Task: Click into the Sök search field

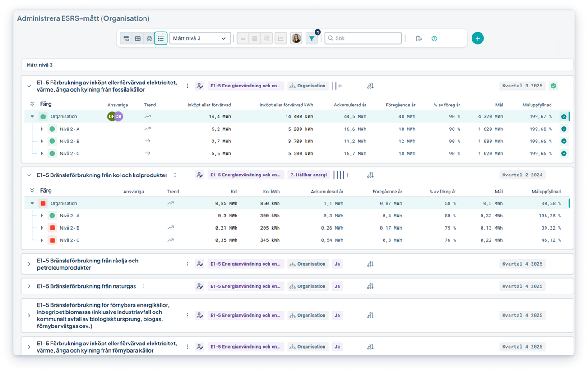Action: 366,38
